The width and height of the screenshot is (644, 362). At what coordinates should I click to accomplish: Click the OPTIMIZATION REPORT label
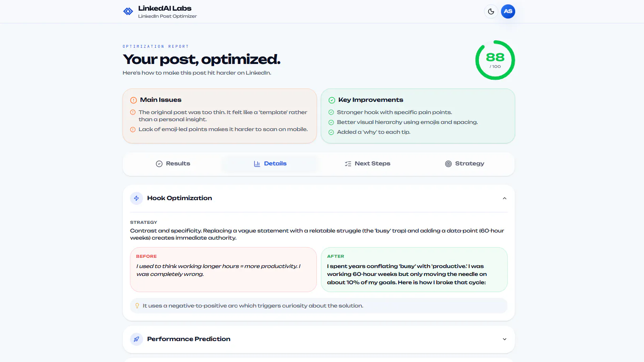pyautogui.click(x=156, y=47)
